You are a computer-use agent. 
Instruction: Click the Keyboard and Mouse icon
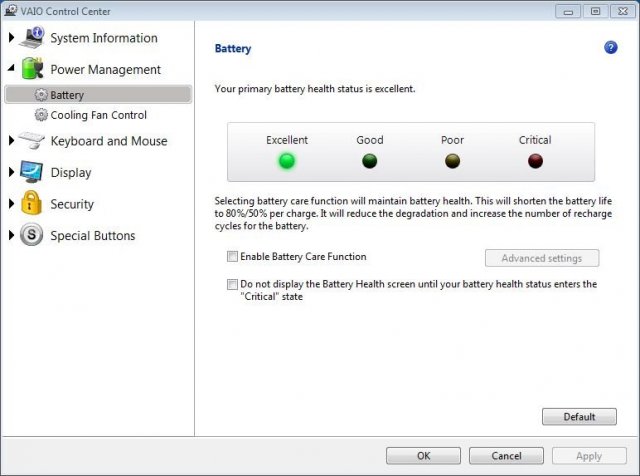(31, 140)
